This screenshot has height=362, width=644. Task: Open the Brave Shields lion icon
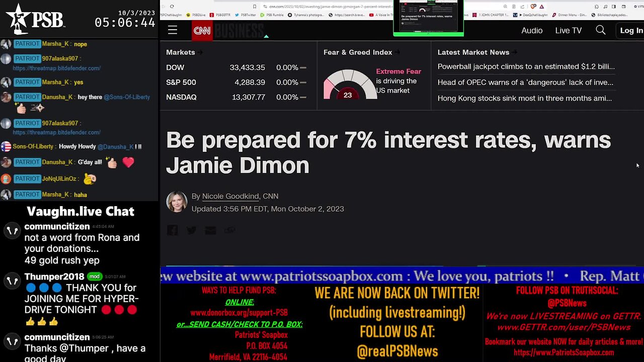(533, 7)
